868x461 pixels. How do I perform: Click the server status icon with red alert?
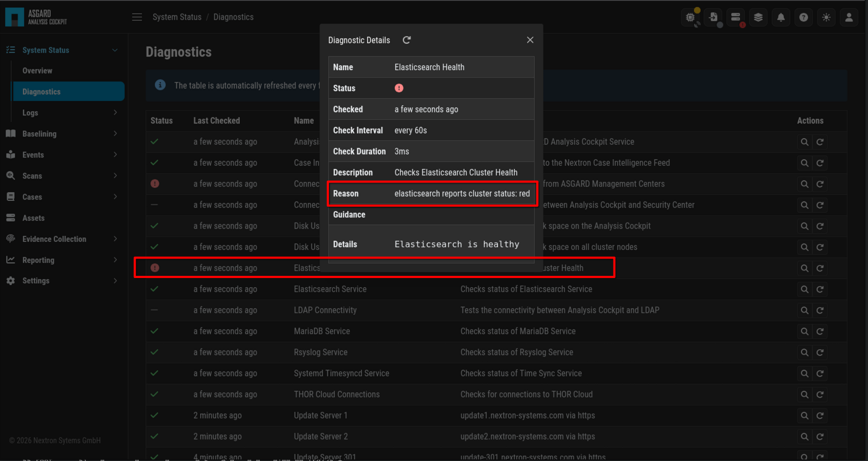pos(736,17)
